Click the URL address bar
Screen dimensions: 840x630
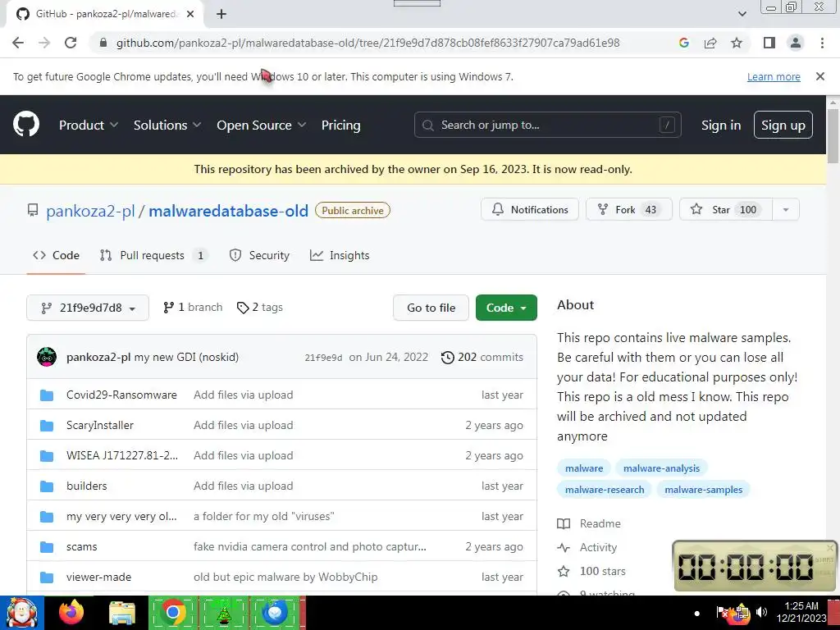click(367, 43)
